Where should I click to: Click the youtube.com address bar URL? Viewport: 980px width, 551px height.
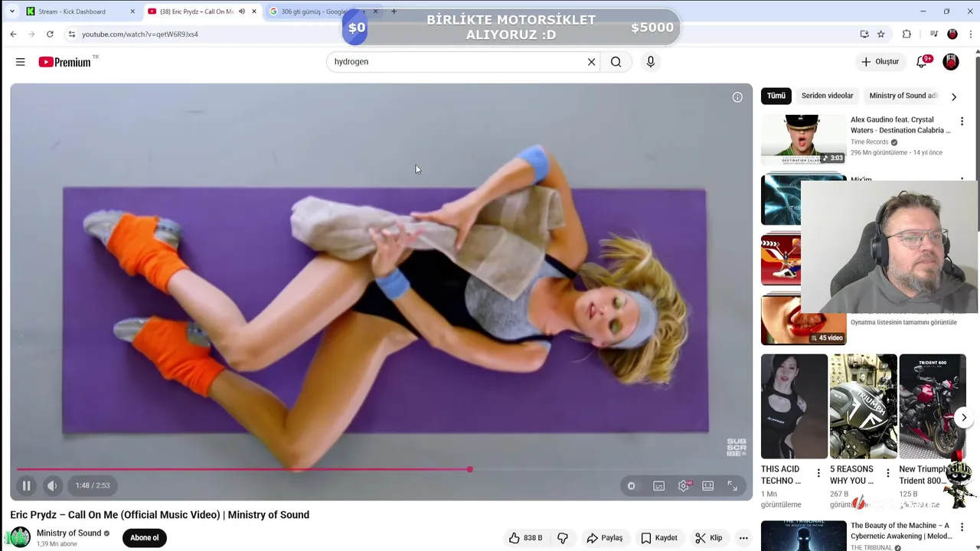click(x=140, y=34)
